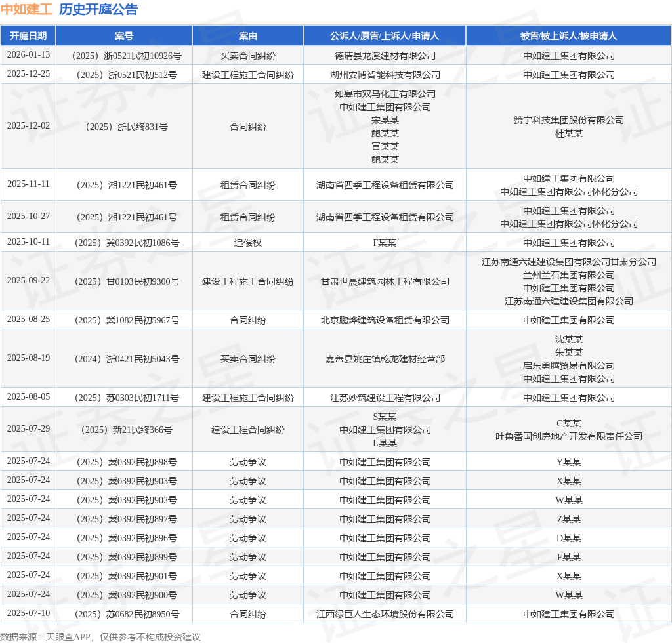Click the 开庭日期 column header
This screenshot has height=643, width=672.
tap(28, 36)
